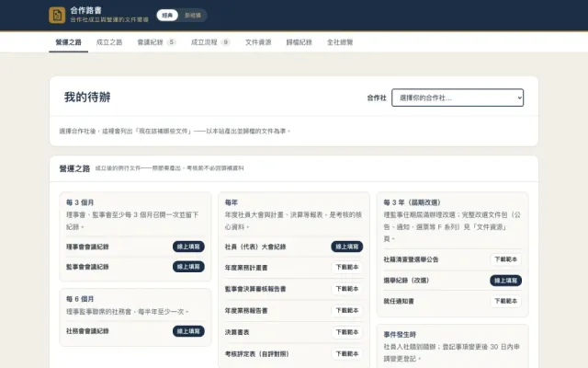Open the 文件資源 tab
Image resolution: width=588 pixels, height=368 pixels.
258,42
